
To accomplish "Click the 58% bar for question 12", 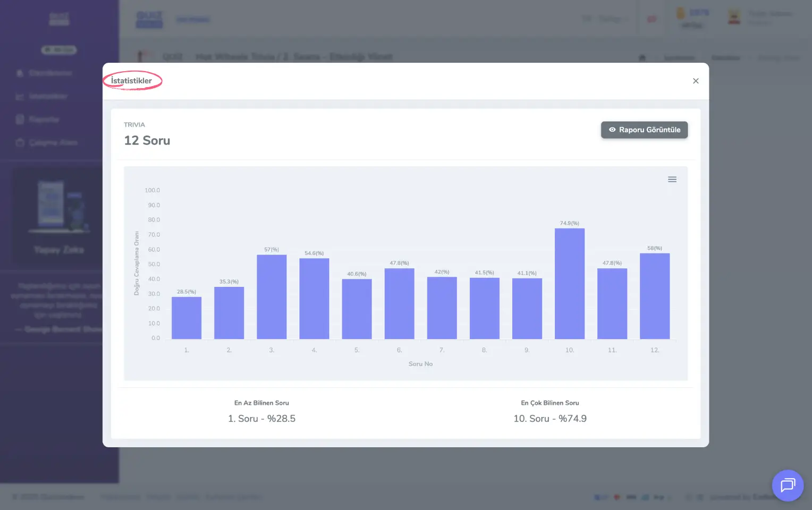I will pyautogui.click(x=654, y=296).
